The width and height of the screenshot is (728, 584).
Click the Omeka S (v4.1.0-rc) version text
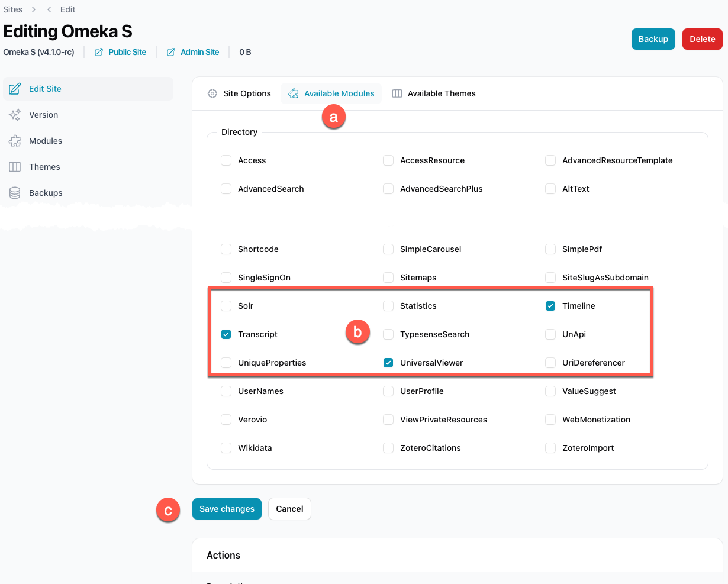click(x=39, y=52)
